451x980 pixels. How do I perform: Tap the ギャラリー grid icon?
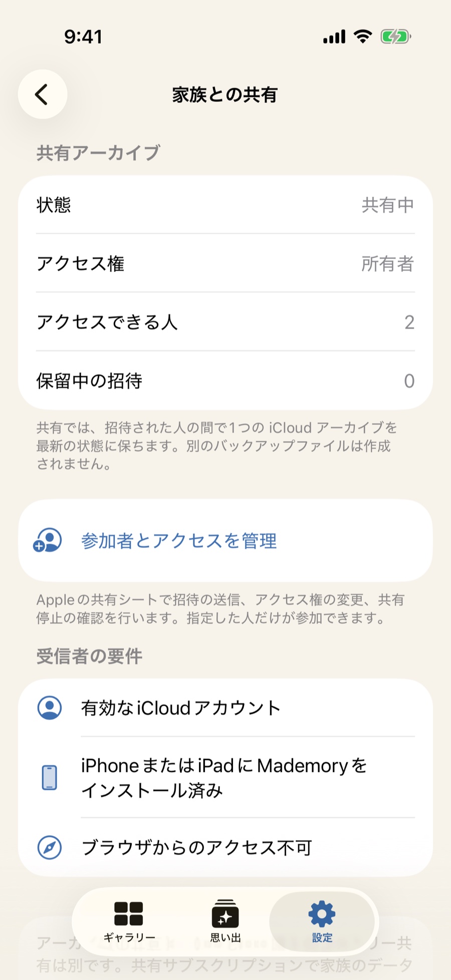click(x=129, y=913)
